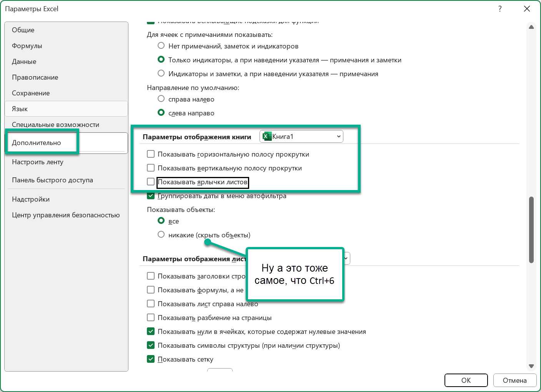Click the scroll up arrow
The image size is (541, 392).
click(531, 27)
